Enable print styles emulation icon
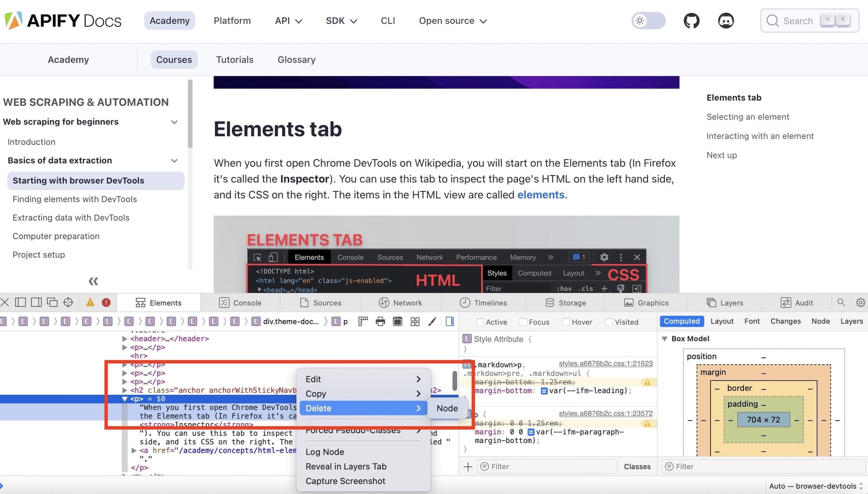The width and height of the screenshot is (868, 494). click(380, 321)
